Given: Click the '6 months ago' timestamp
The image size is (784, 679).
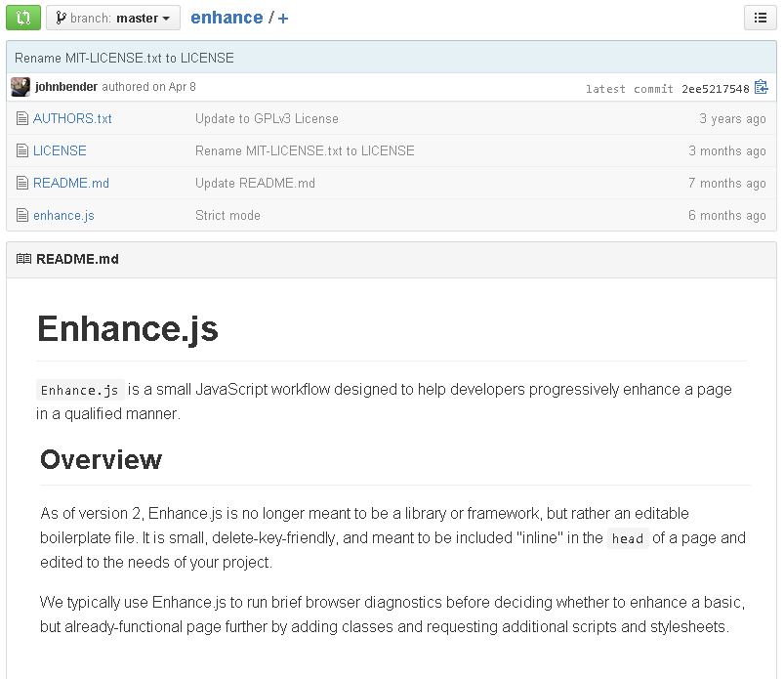Looking at the screenshot, I should tap(727, 216).
